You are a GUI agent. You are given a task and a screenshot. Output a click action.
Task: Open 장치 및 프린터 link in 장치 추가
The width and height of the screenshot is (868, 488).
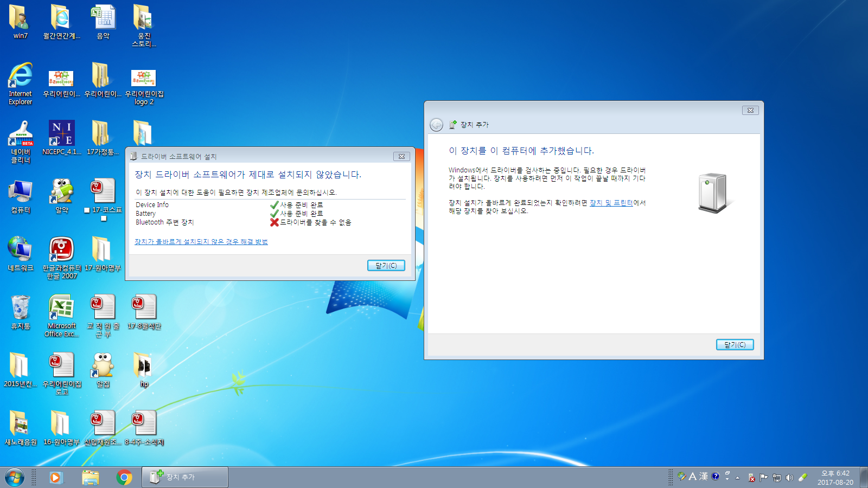(x=611, y=203)
